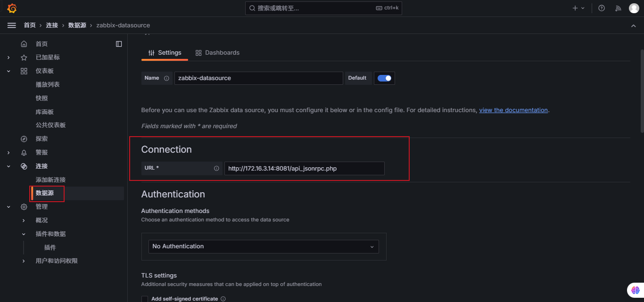Click the home icon beside 首页

[24, 44]
